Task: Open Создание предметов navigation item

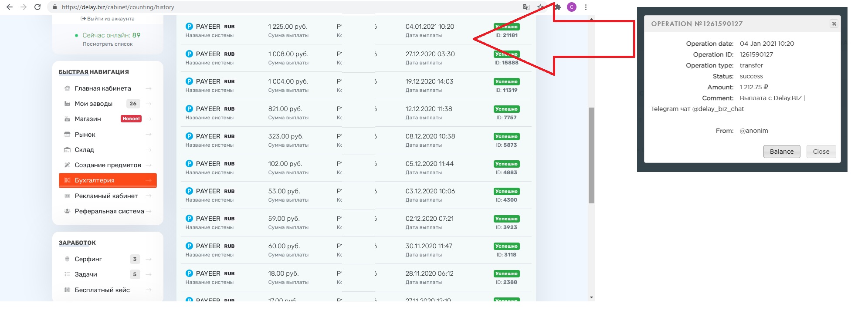Action: coord(108,165)
